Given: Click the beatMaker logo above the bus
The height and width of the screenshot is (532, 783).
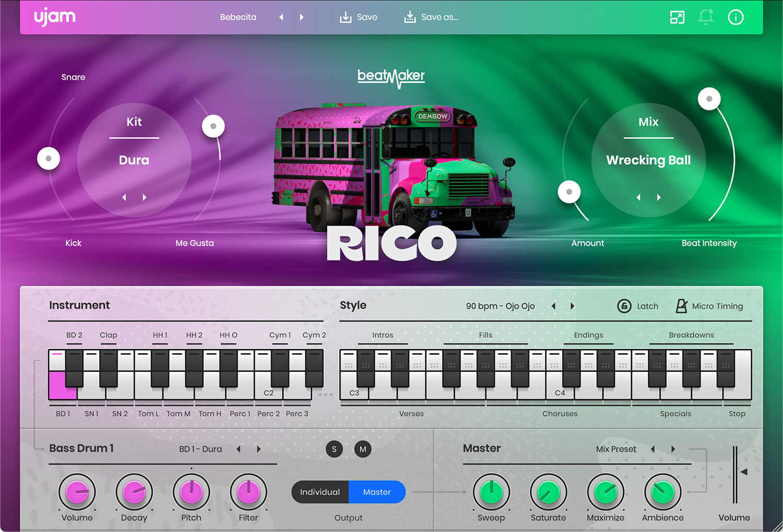Looking at the screenshot, I should tap(391, 77).
